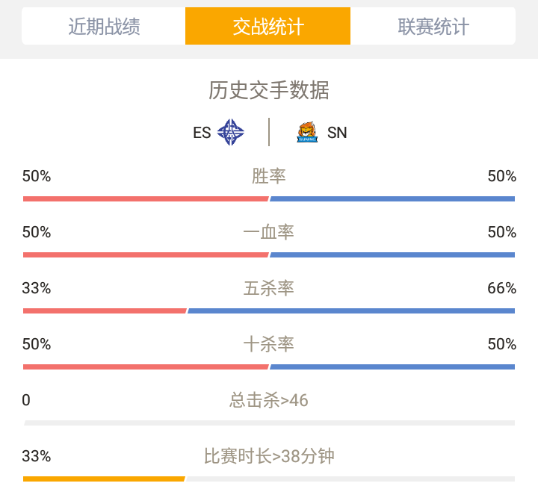Click the 66% value for SN 五杀率
Viewport: 538px width, 496px height.
click(x=502, y=288)
